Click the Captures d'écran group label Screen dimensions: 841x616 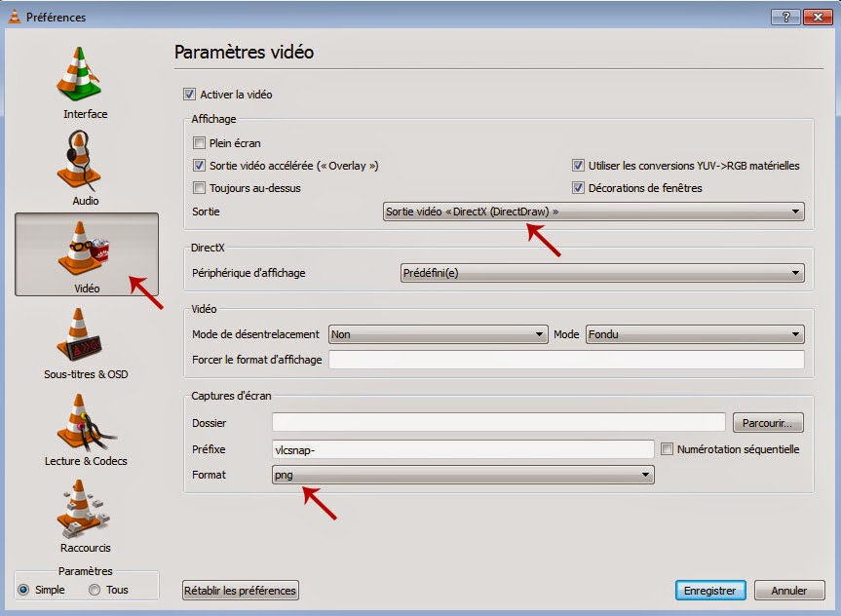(231, 396)
